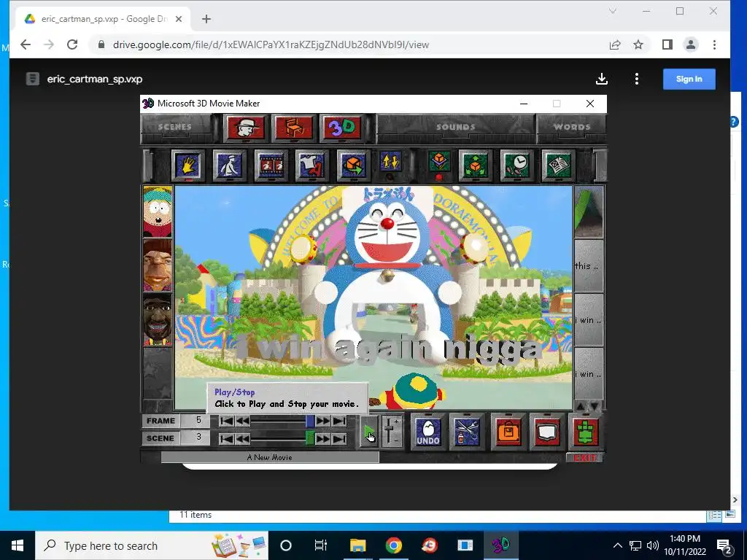Open the 3D Movie Maker taskbar icon

click(500, 545)
